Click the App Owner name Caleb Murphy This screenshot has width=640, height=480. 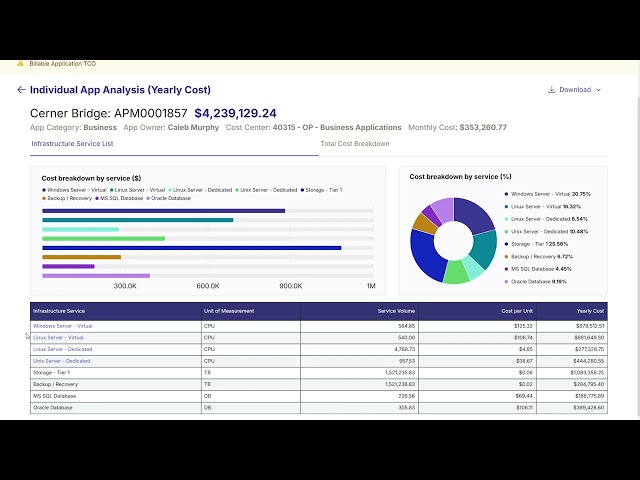(193, 127)
